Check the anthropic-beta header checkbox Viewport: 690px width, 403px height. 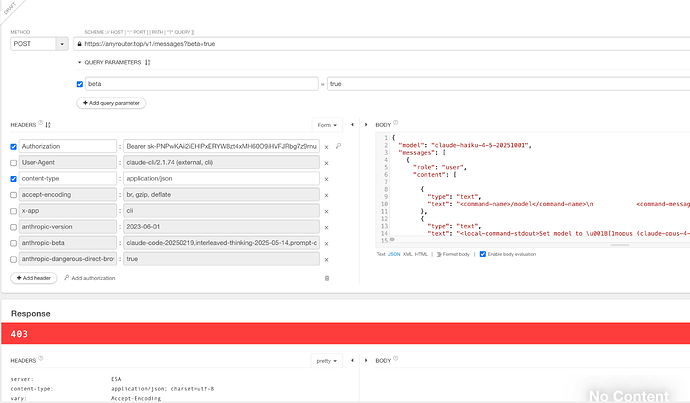(x=14, y=243)
